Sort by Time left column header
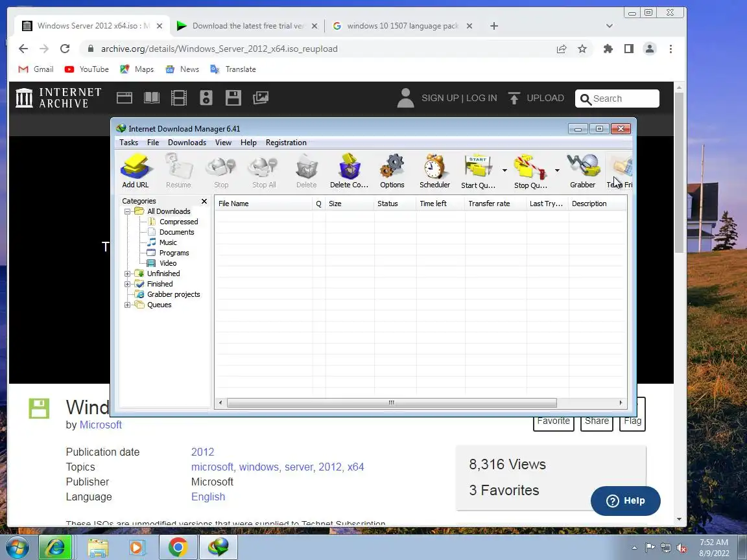 [440, 204]
